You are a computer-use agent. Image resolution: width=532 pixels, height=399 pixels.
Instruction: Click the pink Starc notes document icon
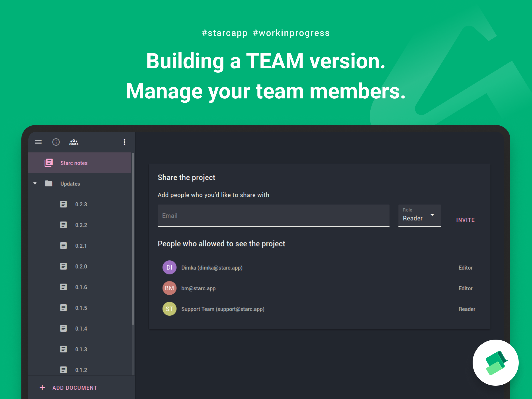[x=49, y=162]
